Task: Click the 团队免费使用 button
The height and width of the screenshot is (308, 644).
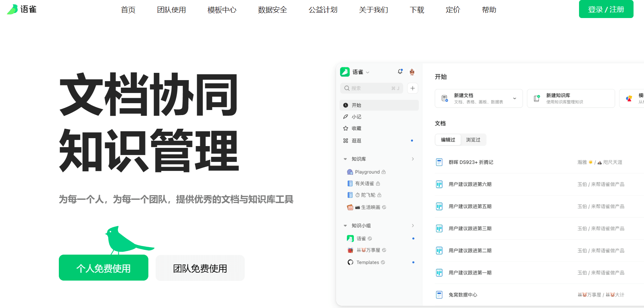Action: coord(200,268)
